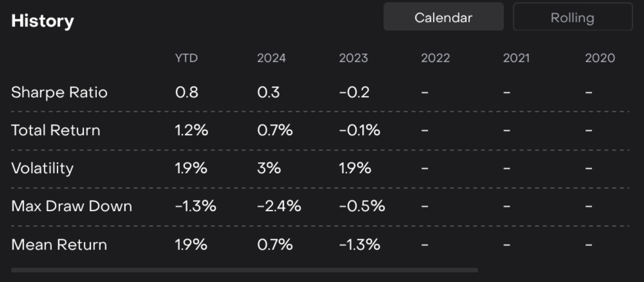Select the 2020 column header
Screen dimensions: 644x282
pos(600,58)
